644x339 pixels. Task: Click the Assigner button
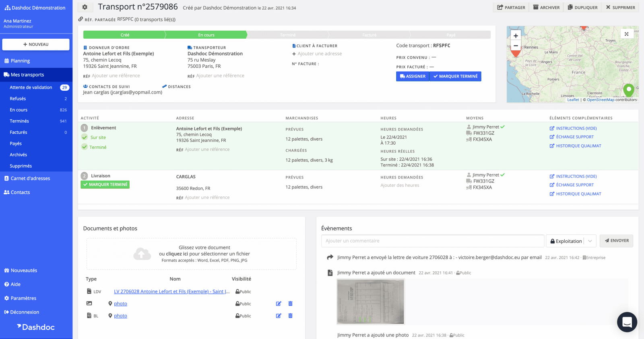click(412, 76)
